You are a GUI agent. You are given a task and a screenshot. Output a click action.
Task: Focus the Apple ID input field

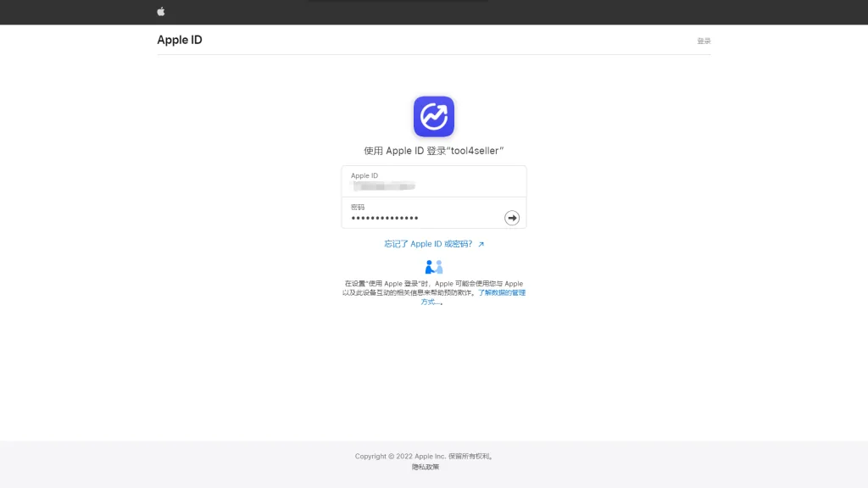433,181
